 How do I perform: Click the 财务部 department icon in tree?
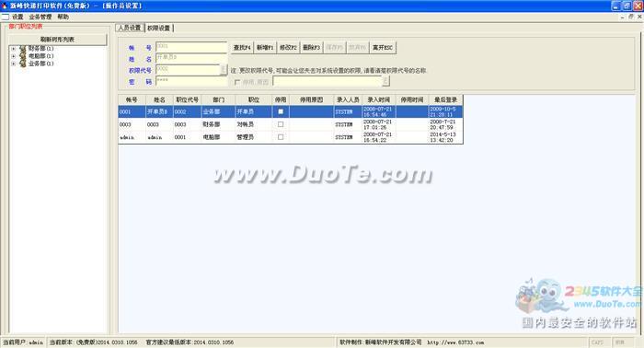click(x=23, y=49)
